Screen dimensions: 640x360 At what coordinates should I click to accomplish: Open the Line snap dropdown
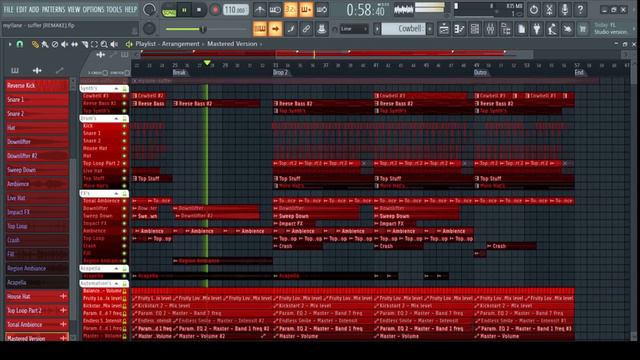click(x=354, y=29)
